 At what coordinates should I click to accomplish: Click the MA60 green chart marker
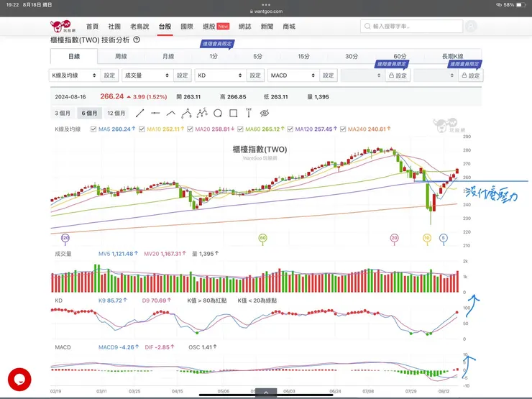pyautogui.click(x=262, y=239)
